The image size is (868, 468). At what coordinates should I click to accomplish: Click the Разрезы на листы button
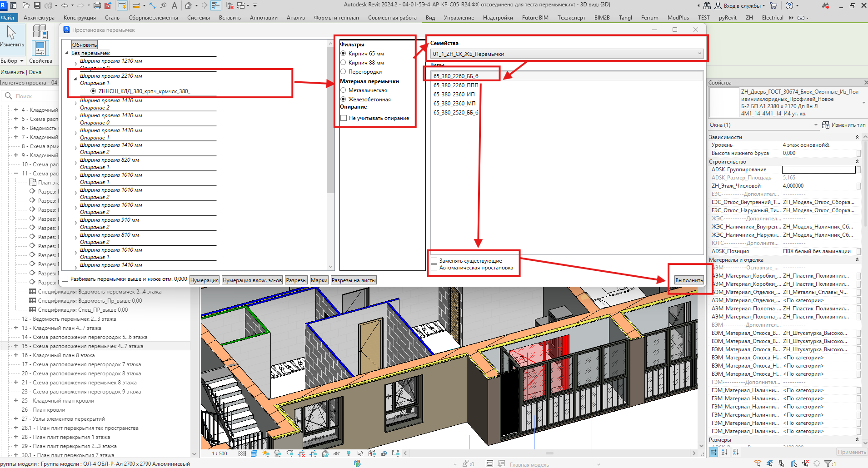click(354, 280)
